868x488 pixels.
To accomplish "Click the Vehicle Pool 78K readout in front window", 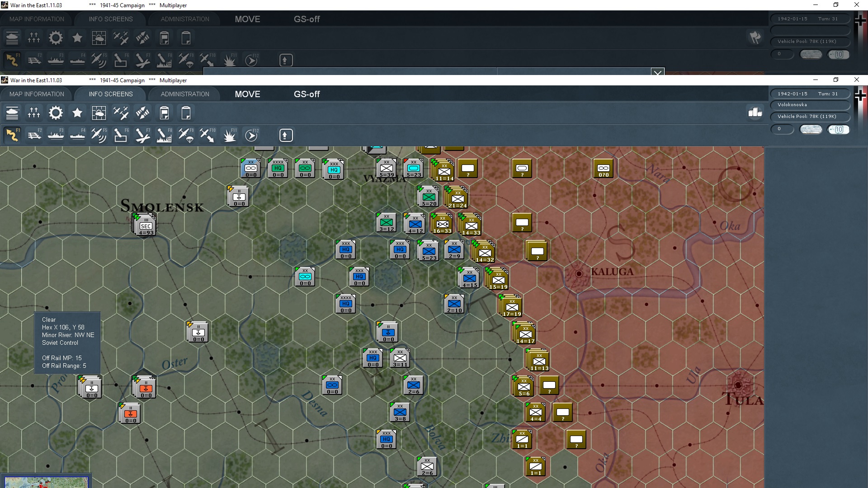I will (810, 116).
